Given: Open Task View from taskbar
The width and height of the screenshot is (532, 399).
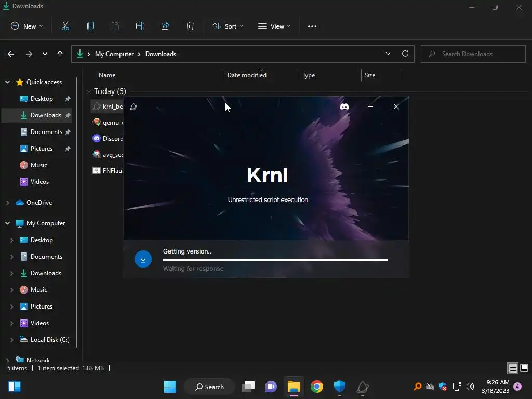Looking at the screenshot, I should click(248, 387).
